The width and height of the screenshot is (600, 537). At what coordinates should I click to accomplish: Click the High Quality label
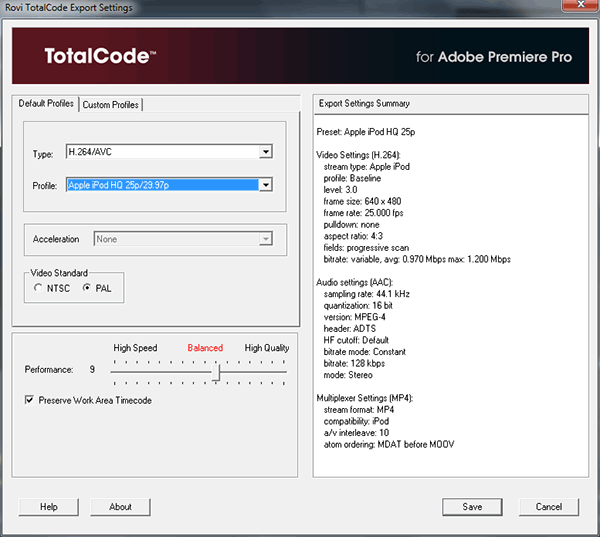[267, 348]
